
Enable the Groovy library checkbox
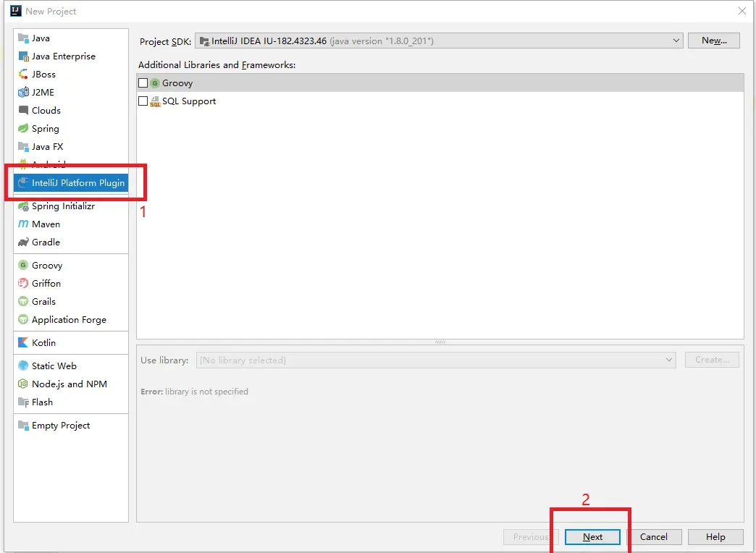pos(143,83)
